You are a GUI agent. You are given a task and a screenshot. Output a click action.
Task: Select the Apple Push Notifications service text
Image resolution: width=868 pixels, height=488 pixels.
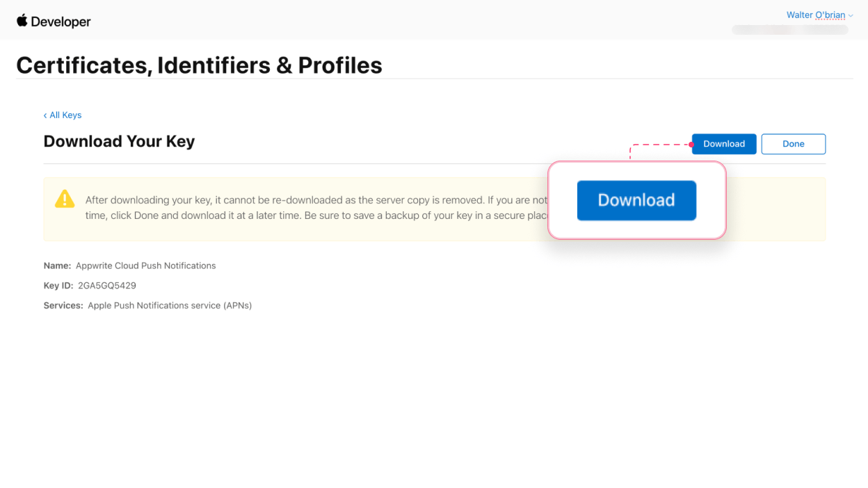tap(170, 305)
